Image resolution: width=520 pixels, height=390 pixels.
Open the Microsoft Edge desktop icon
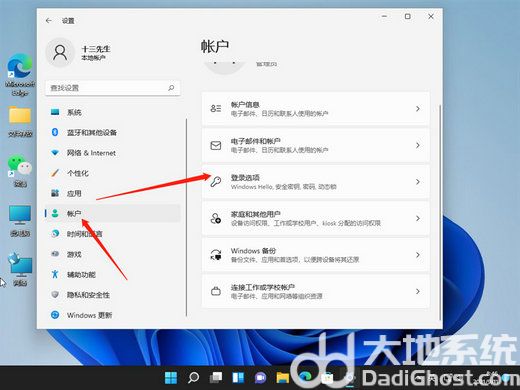pos(20,75)
